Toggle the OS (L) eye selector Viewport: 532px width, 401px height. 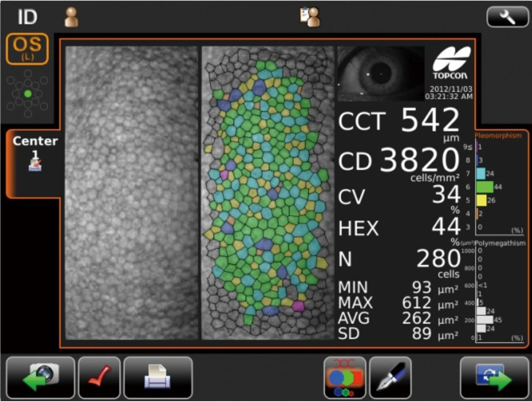pyautogui.click(x=27, y=49)
